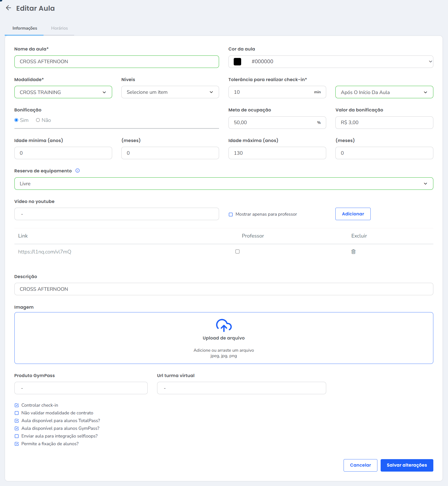Select the Informações tab
The width and height of the screenshot is (448, 486).
click(x=25, y=28)
